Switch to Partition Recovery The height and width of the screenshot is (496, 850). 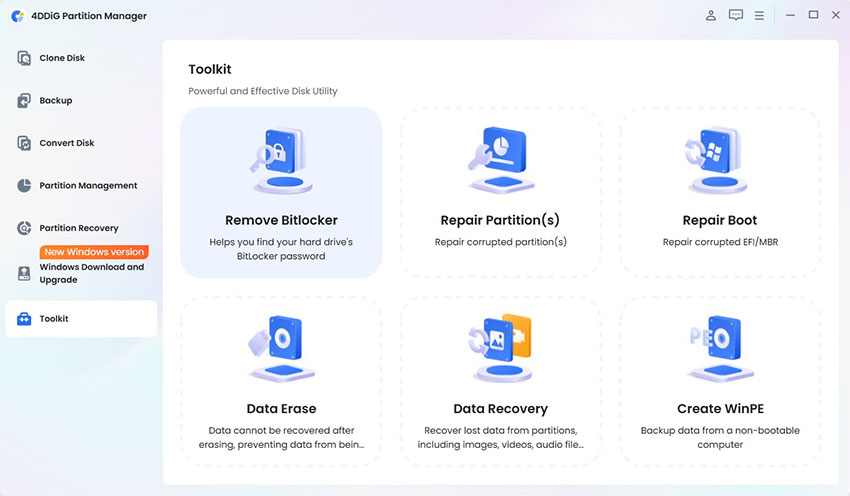click(x=79, y=228)
